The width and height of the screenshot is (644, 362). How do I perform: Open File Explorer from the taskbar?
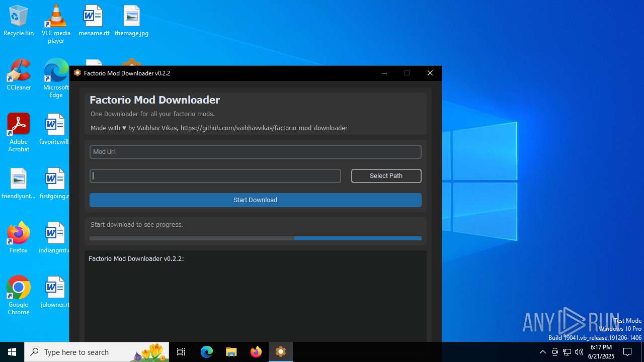pos(231,352)
